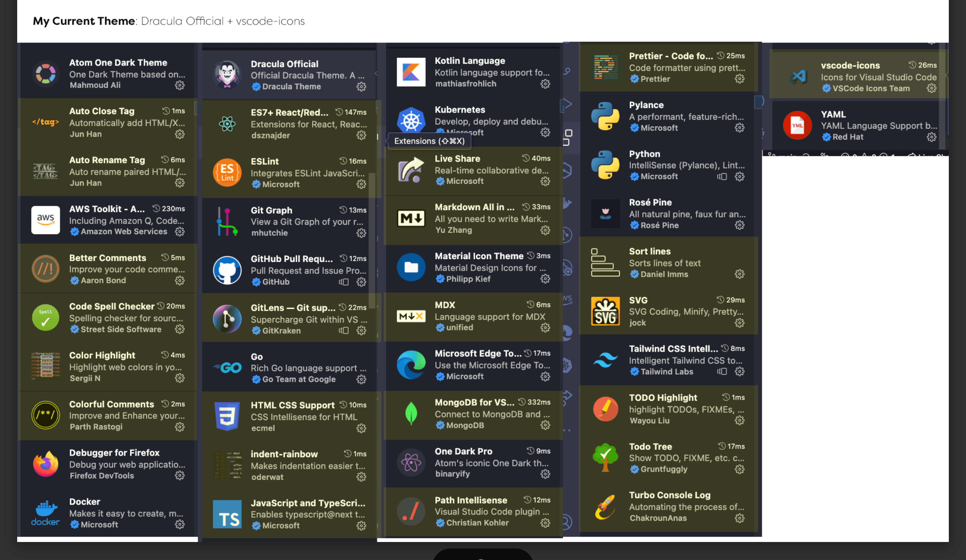The width and height of the screenshot is (966, 560).
Task: Click the vscode-icons extension logo
Action: (797, 77)
